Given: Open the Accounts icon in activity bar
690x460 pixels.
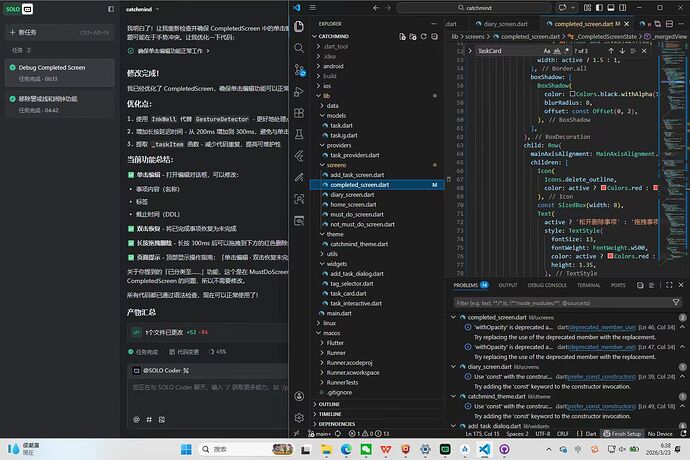Looking at the screenshot, I should [x=299, y=396].
